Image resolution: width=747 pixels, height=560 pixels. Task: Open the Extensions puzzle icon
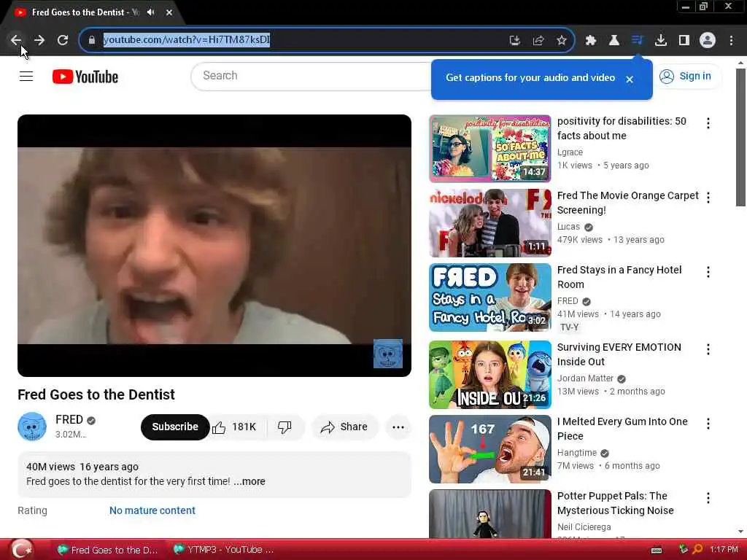(x=591, y=41)
